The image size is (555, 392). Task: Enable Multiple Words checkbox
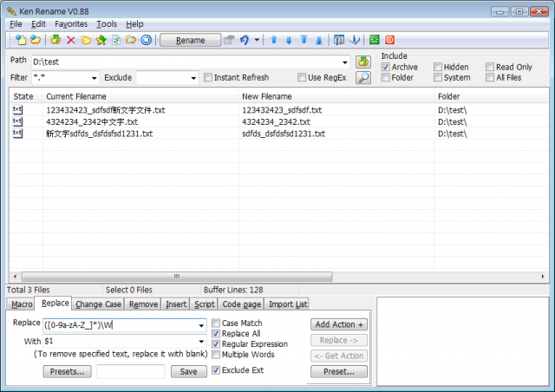click(x=216, y=355)
